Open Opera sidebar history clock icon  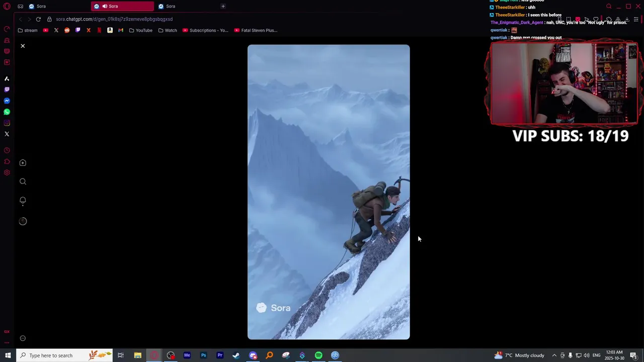coord(7,150)
